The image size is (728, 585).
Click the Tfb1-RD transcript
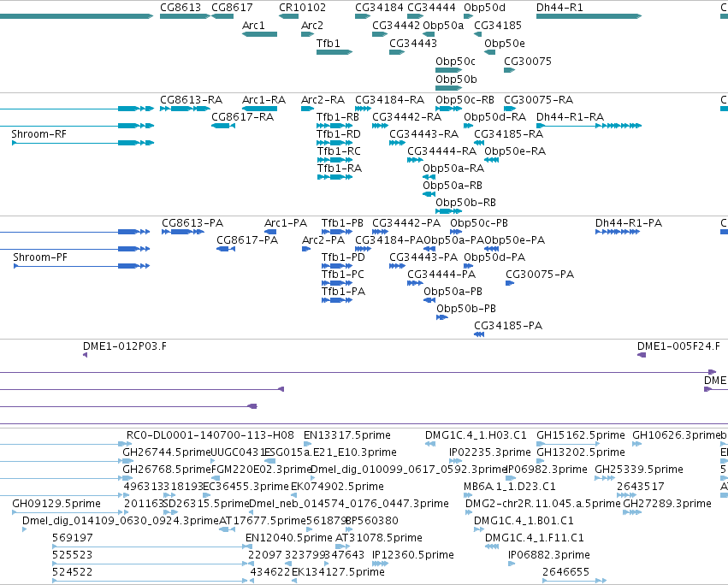[x=334, y=143]
